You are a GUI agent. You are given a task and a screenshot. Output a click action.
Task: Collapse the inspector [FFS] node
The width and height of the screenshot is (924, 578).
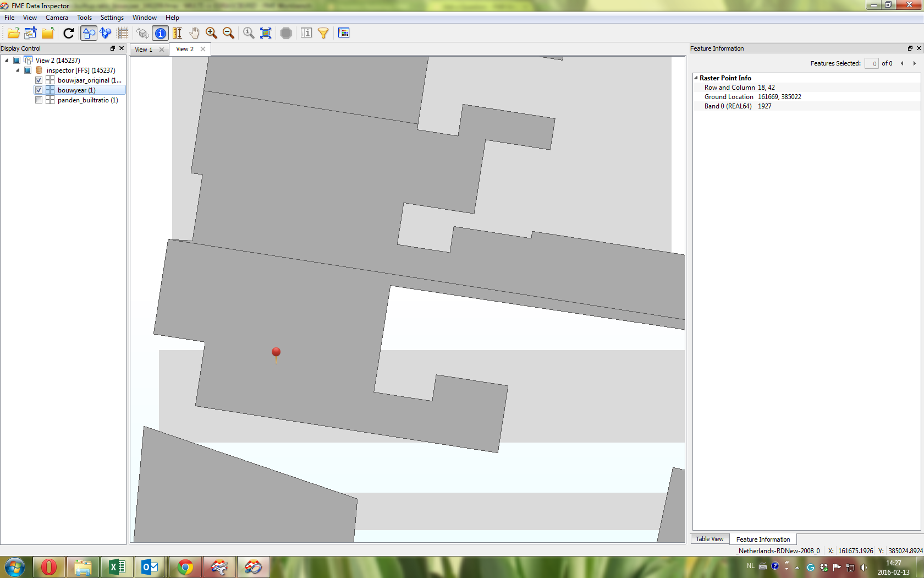pos(18,70)
